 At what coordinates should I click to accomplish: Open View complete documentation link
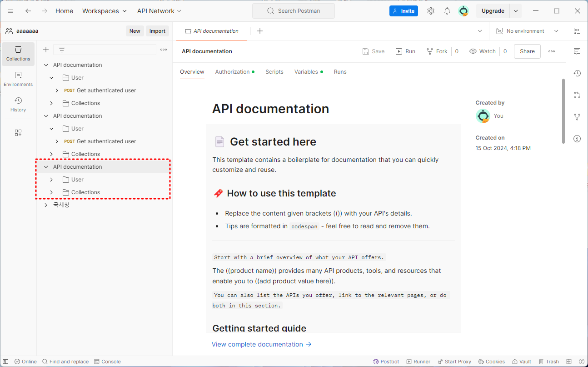(262, 344)
